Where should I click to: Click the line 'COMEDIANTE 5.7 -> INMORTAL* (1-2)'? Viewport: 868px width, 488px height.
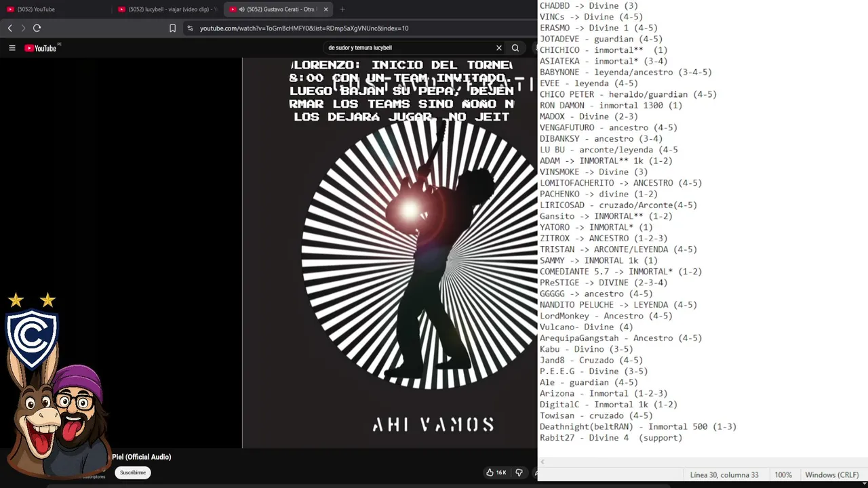tap(620, 271)
